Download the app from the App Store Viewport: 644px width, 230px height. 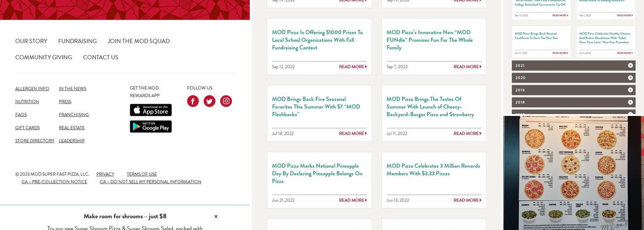(x=150, y=110)
